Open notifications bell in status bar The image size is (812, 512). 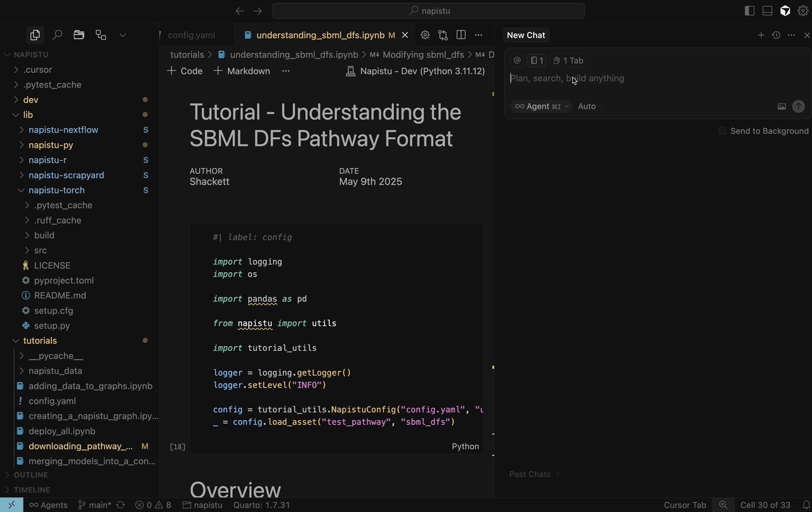(x=806, y=505)
